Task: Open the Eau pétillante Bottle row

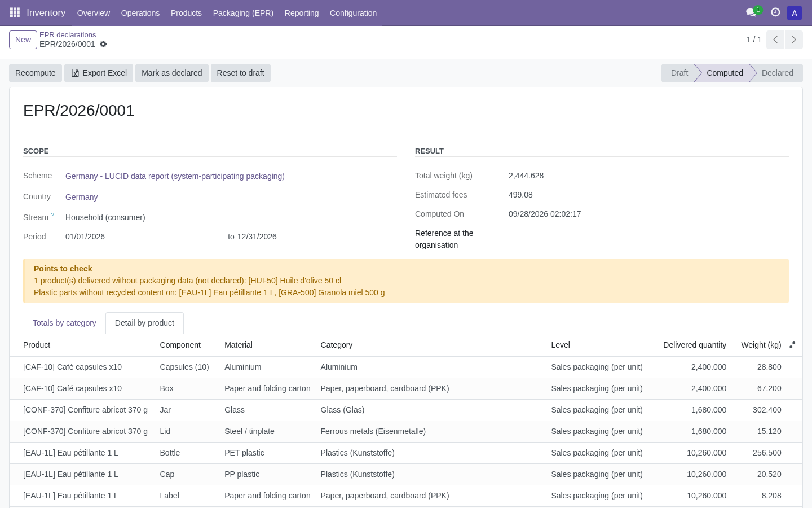Action: [x=406, y=453]
